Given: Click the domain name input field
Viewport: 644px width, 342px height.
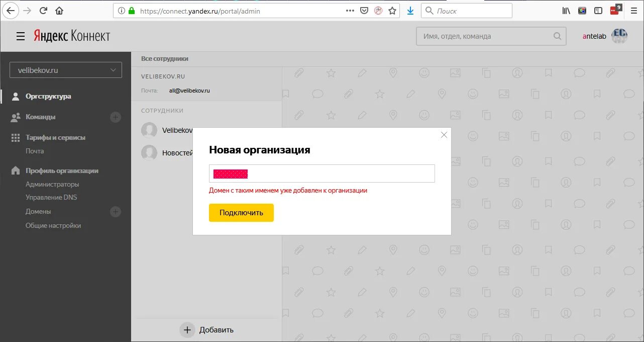Looking at the screenshot, I should (322, 174).
